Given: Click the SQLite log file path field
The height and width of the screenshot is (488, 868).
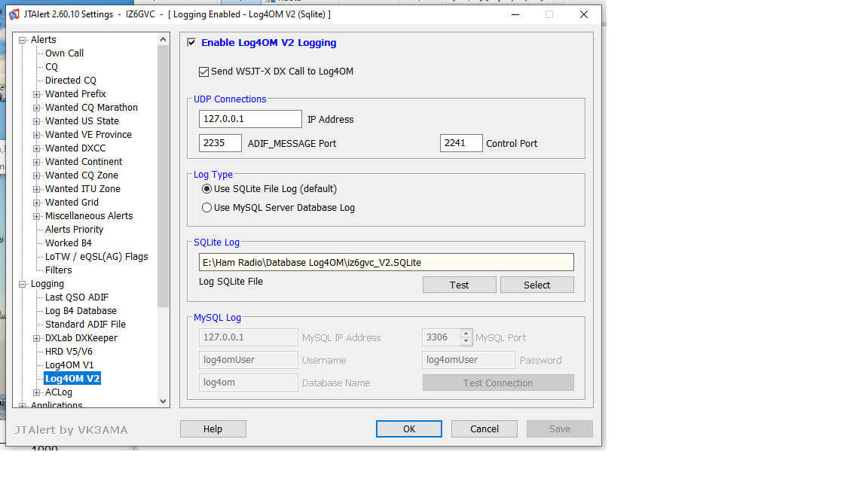Looking at the screenshot, I should (x=387, y=262).
